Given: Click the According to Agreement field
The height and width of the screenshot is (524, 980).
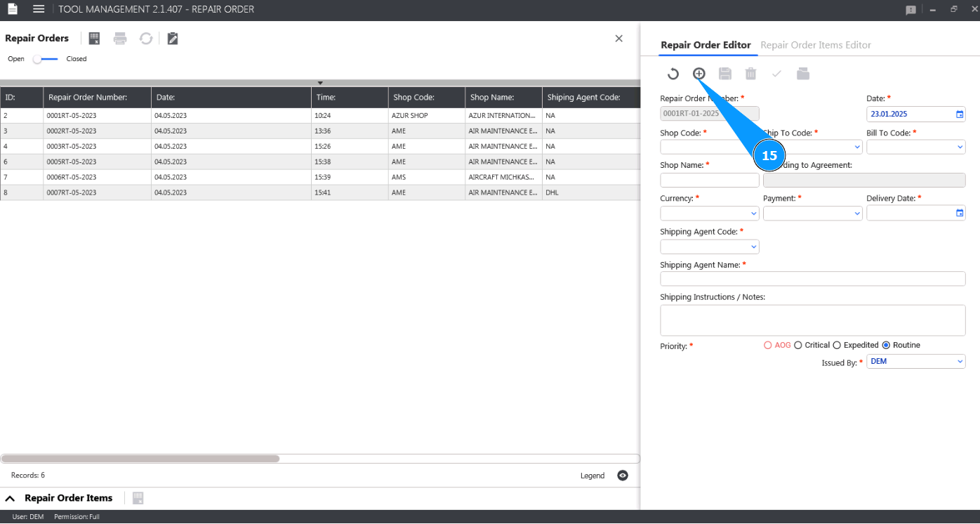Looking at the screenshot, I should [864, 180].
